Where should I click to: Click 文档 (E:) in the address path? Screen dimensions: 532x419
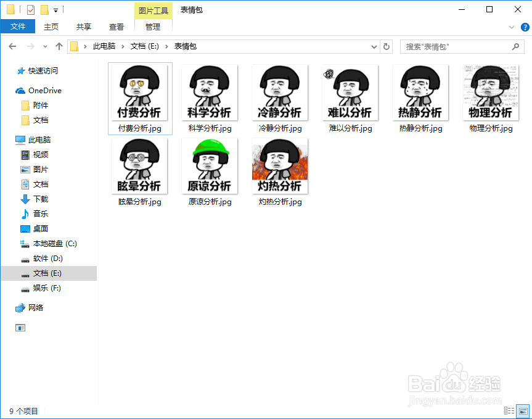(144, 46)
